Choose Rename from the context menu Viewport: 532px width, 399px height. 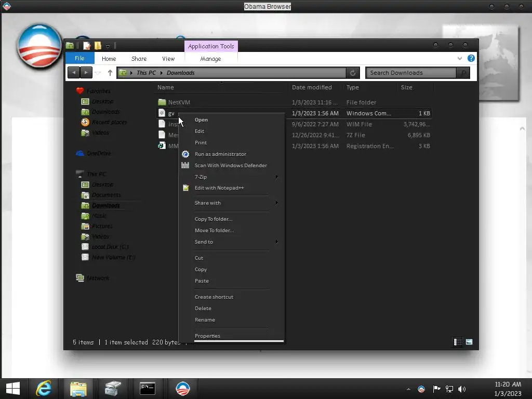click(205, 320)
